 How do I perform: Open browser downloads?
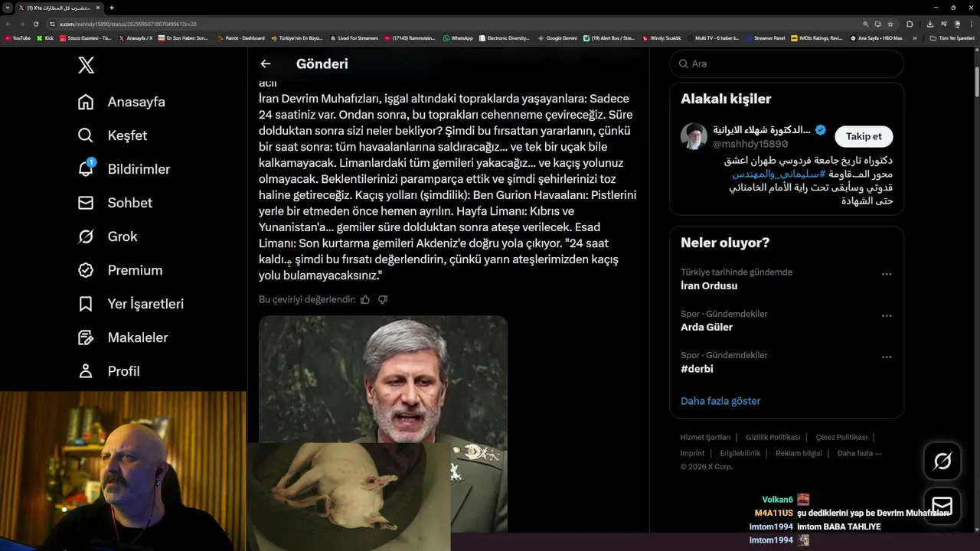tap(929, 24)
